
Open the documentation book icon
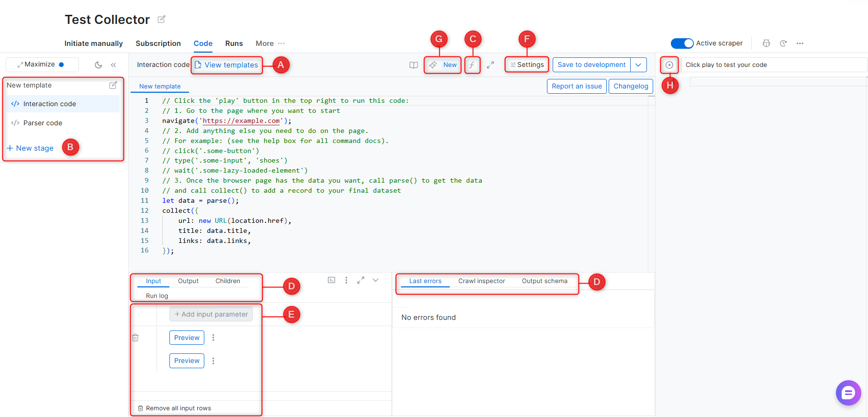click(413, 65)
